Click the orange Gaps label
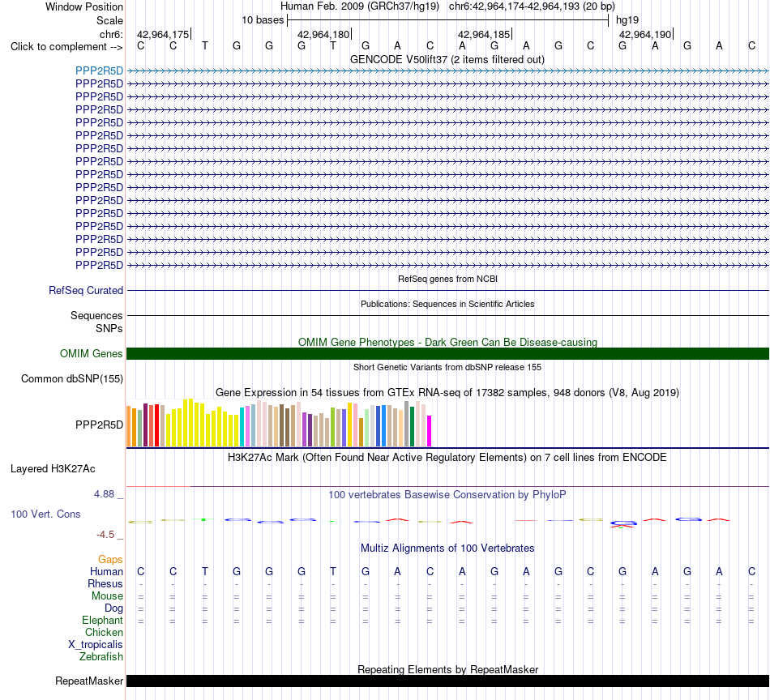Screen dimensions: 770x700 tap(110, 560)
